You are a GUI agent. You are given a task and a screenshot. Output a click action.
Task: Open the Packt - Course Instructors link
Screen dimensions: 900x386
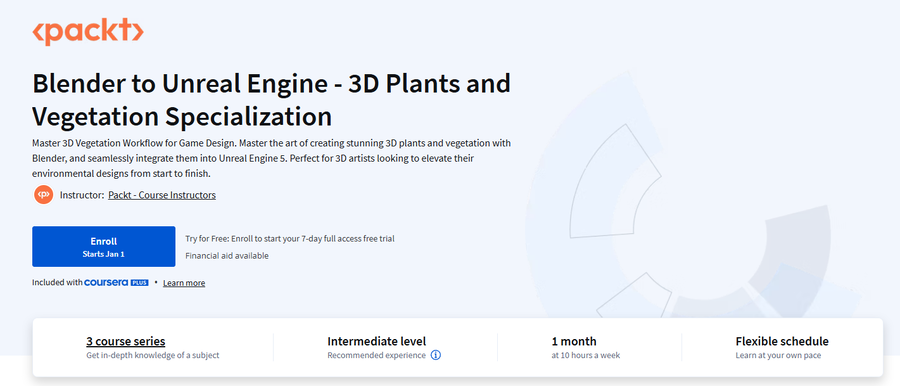click(x=162, y=195)
